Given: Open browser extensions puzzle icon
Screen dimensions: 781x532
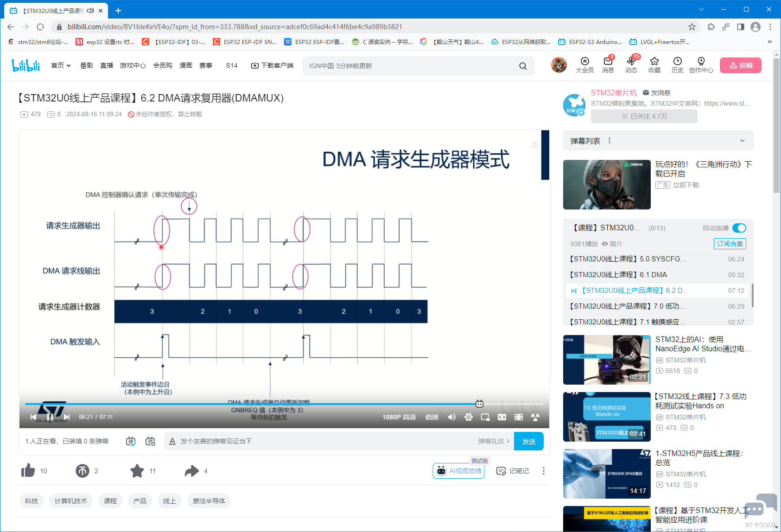Looking at the screenshot, I should click(x=711, y=27).
